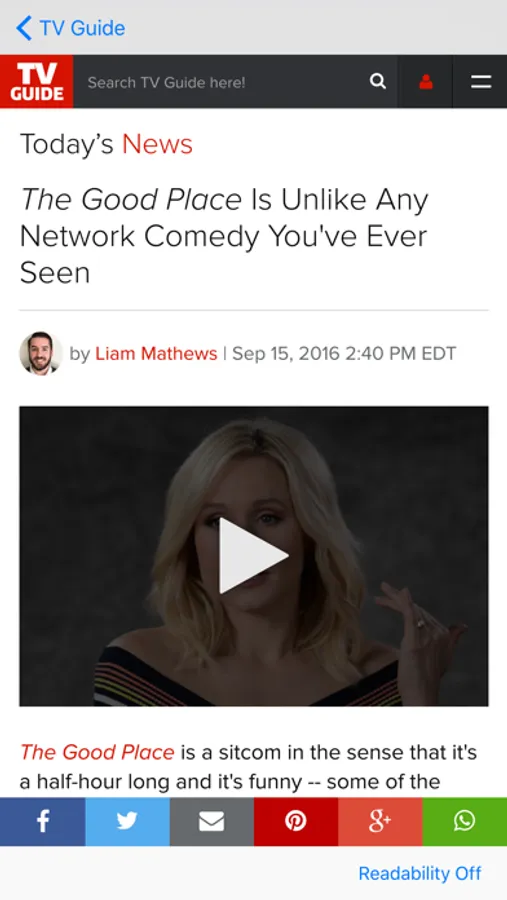The height and width of the screenshot is (900, 507).
Task: Open author Liam Mathews link
Action: click(x=156, y=353)
